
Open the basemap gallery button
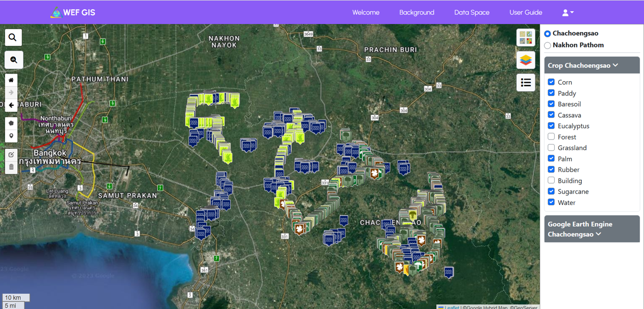[526, 38]
